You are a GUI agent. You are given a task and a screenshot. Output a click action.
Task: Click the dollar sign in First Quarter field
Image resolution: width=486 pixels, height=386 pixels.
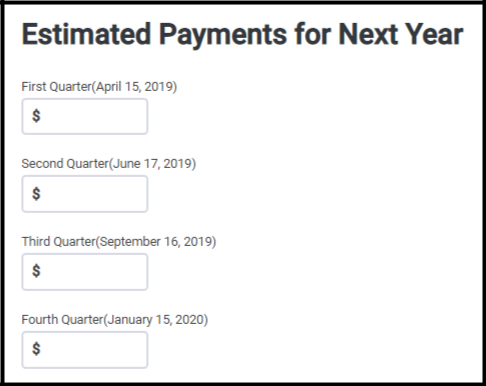point(36,116)
